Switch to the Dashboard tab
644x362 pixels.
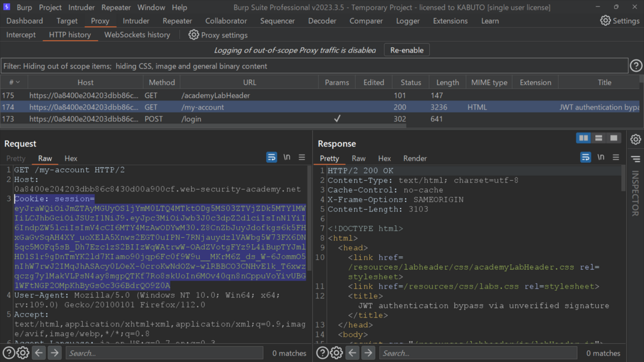25,21
